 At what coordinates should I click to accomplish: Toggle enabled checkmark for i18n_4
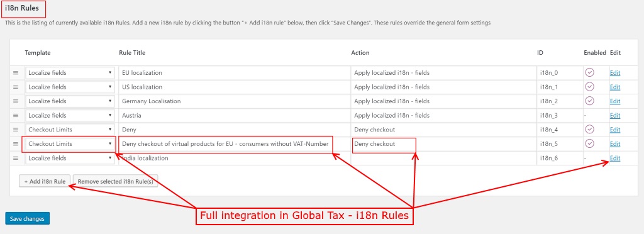tap(589, 130)
